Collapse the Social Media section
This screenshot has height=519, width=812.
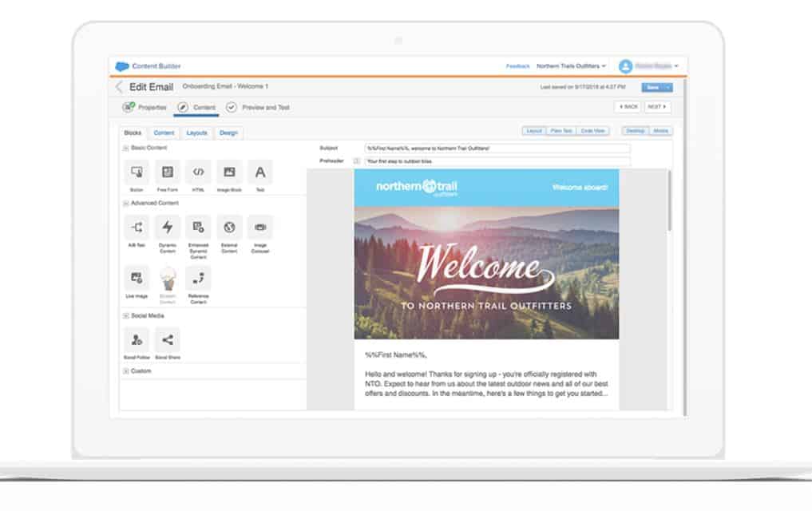tap(126, 315)
